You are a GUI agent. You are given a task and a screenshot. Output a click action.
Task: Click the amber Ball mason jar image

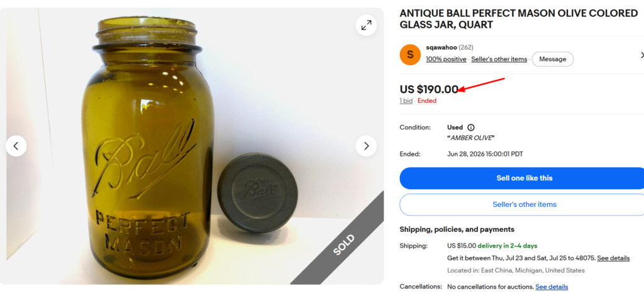pyautogui.click(x=148, y=148)
